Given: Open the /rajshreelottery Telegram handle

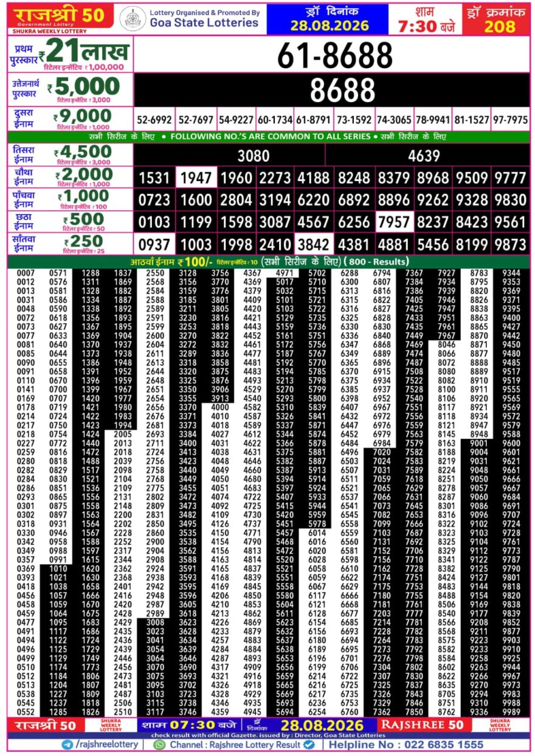Looking at the screenshot, I should 108,744.
